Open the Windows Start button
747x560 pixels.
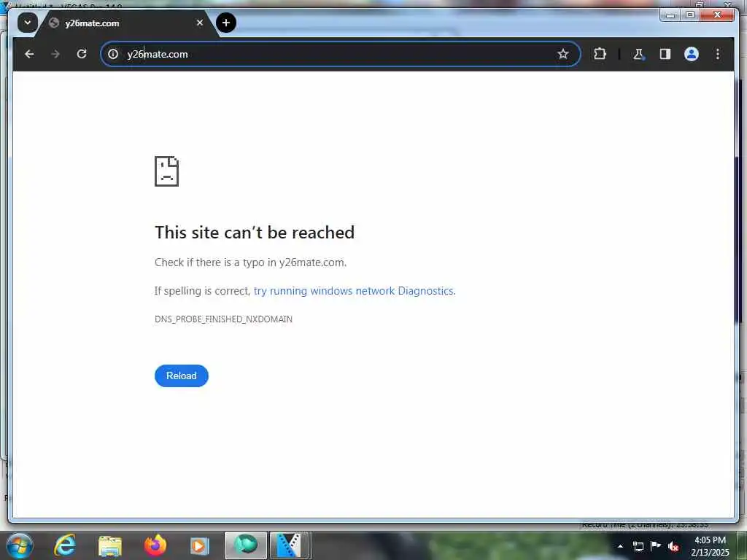coord(20,545)
